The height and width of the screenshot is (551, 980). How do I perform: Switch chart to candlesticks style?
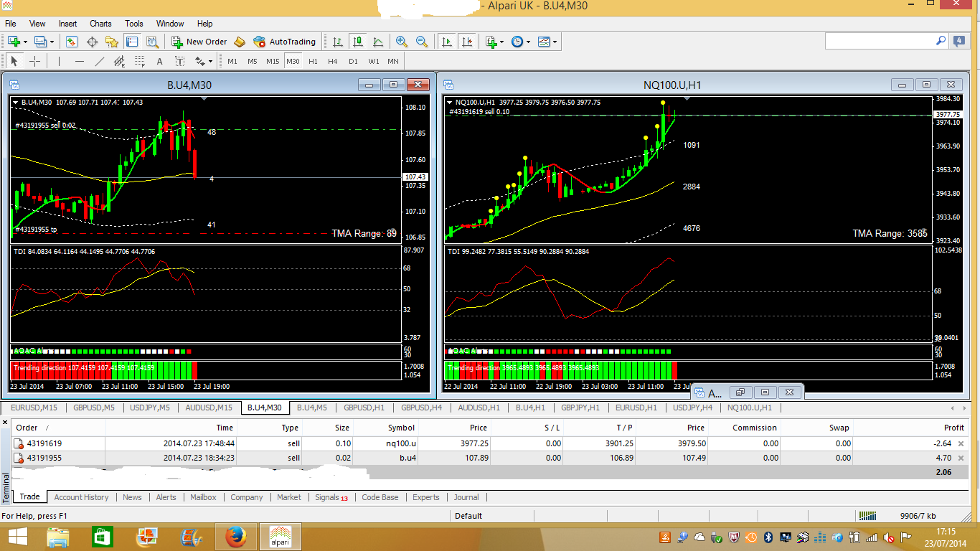[x=358, y=42]
